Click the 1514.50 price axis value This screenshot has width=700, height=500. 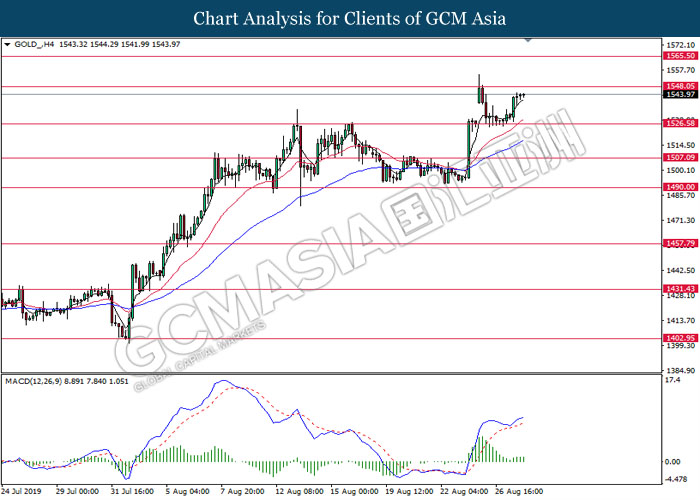coord(680,145)
